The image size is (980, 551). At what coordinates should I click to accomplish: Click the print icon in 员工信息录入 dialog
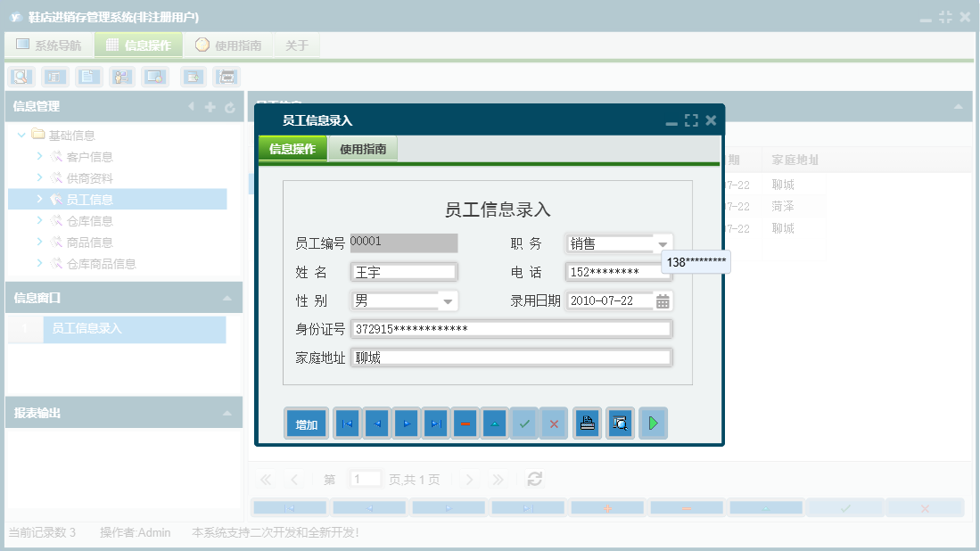click(x=586, y=424)
